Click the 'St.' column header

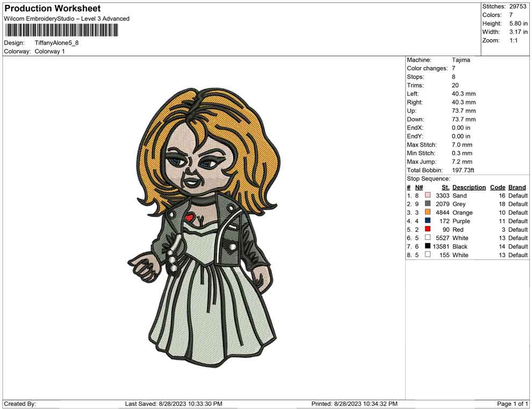445,187
